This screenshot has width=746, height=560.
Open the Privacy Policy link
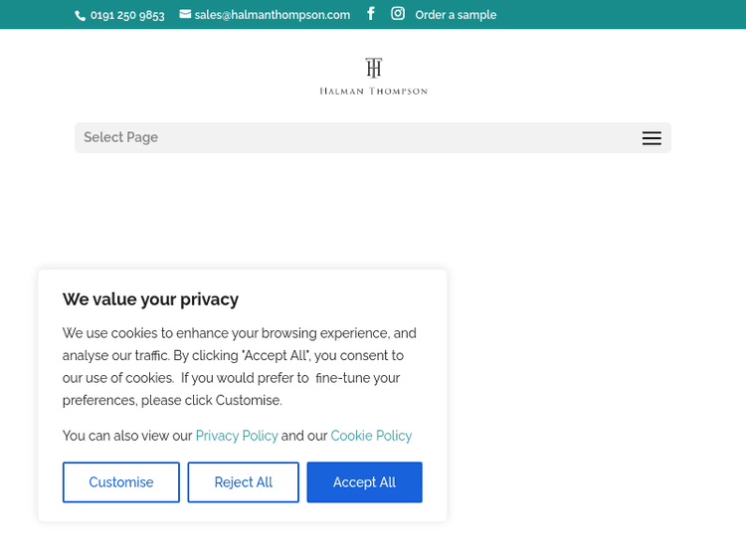(237, 436)
